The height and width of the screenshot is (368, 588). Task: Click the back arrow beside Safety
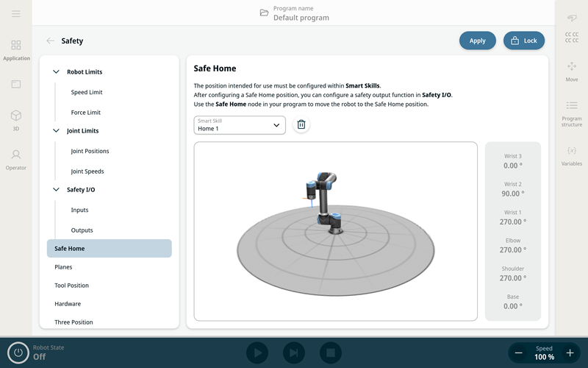click(x=50, y=41)
